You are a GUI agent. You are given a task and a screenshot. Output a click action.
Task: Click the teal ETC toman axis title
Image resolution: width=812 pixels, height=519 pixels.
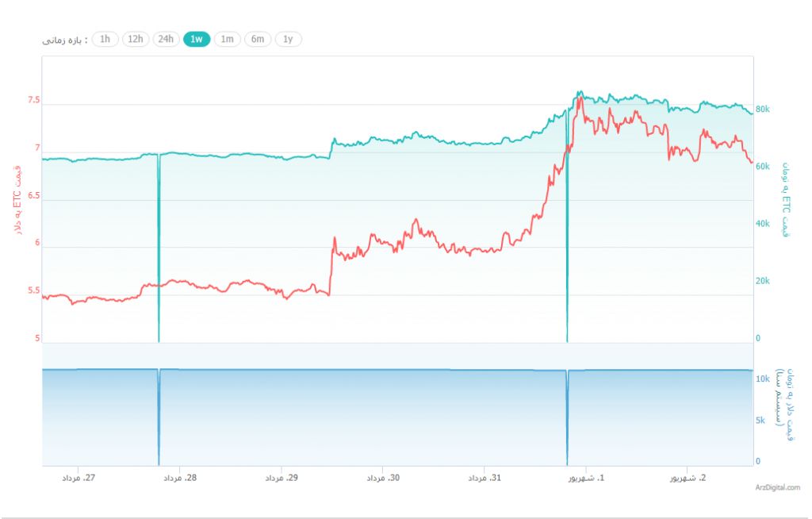(787, 199)
